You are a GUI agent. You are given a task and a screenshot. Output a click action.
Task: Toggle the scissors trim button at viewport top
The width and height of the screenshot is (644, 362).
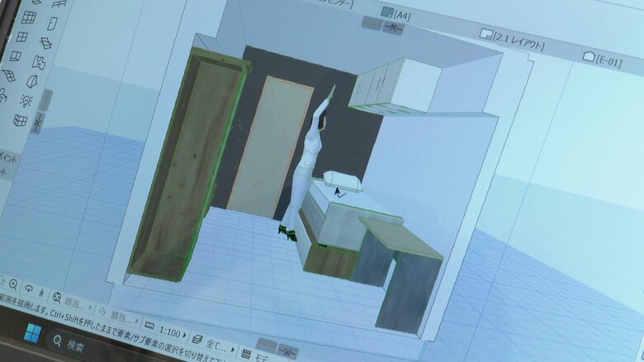[394, 27]
